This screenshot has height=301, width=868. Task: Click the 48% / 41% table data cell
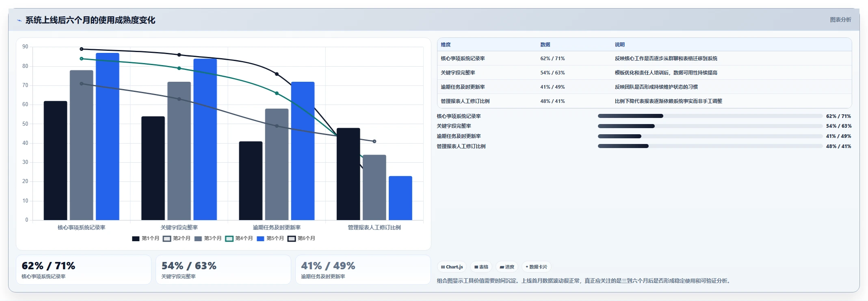click(552, 101)
